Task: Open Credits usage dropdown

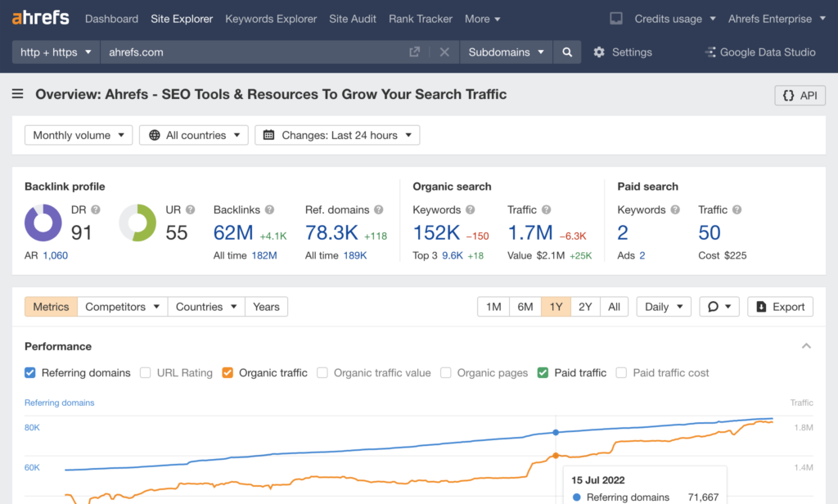Action: (675, 19)
